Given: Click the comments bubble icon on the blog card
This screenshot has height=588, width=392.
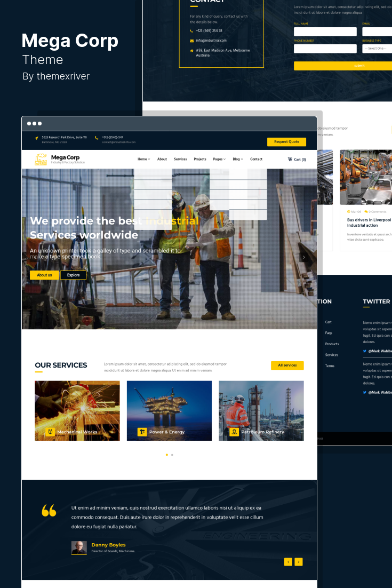Looking at the screenshot, I should [366, 212].
